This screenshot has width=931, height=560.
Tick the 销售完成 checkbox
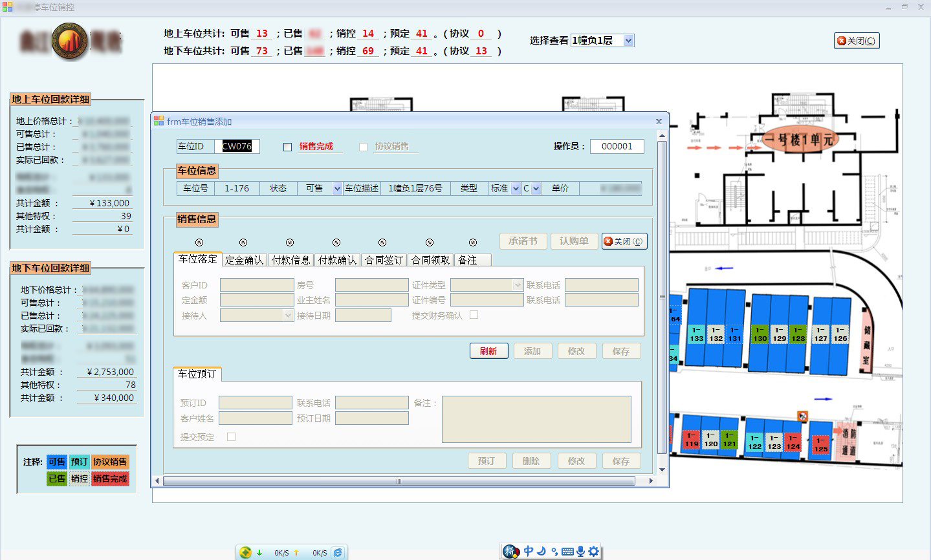pyautogui.click(x=287, y=147)
